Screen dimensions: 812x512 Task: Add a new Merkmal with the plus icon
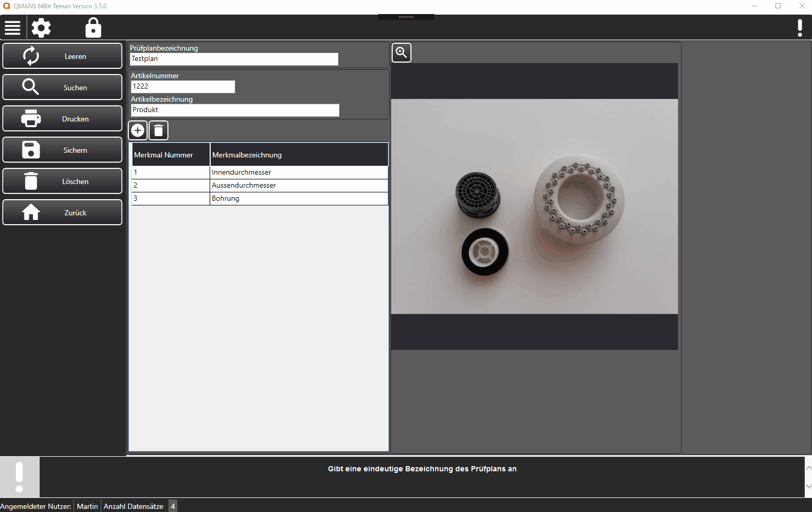click(x=138, y=130)
